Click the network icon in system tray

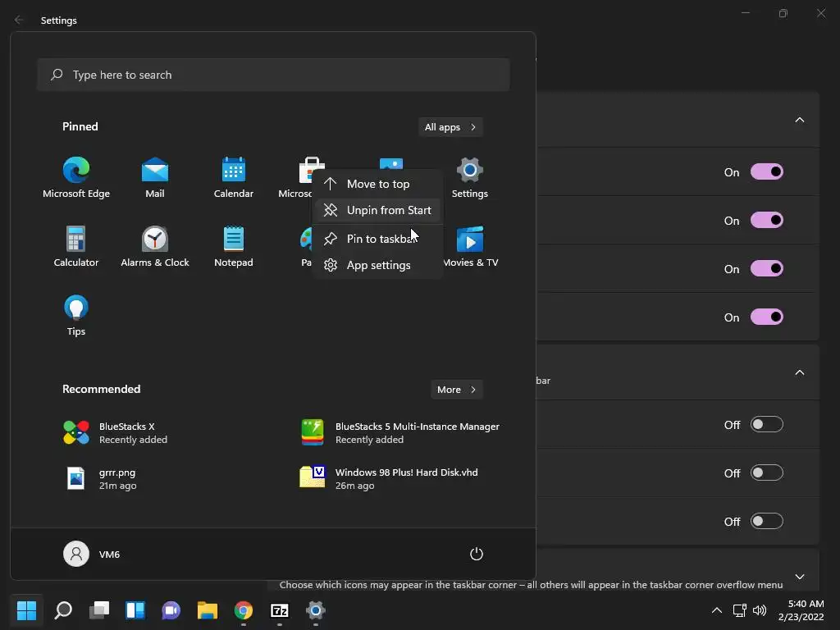coord(739,610)
